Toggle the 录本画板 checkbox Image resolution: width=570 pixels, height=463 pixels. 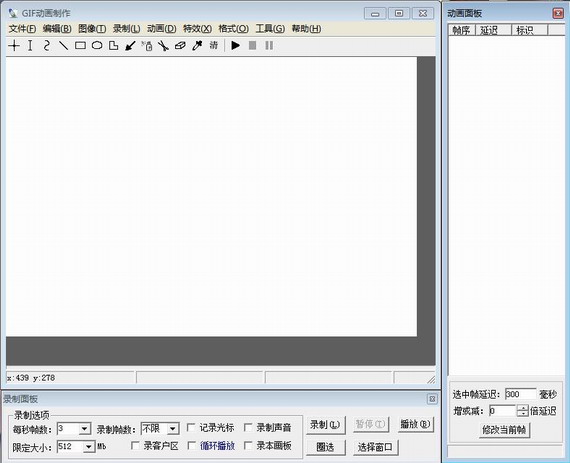click(248, 446)
